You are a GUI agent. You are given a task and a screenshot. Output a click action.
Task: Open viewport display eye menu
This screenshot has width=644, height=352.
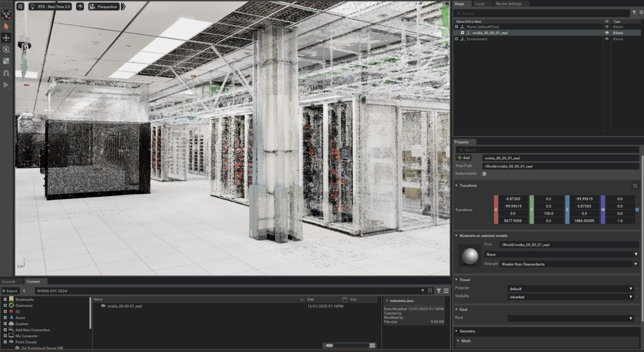tap(80, 6)
